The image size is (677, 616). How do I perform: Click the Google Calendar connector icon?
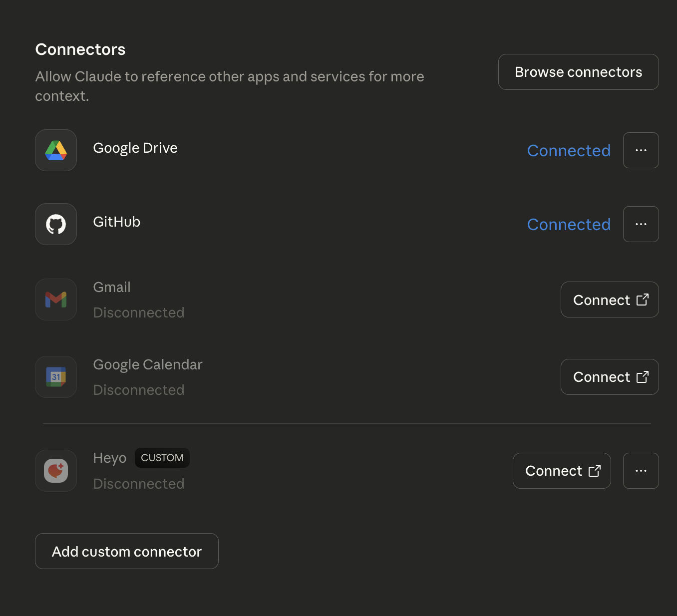coord(55,377)
